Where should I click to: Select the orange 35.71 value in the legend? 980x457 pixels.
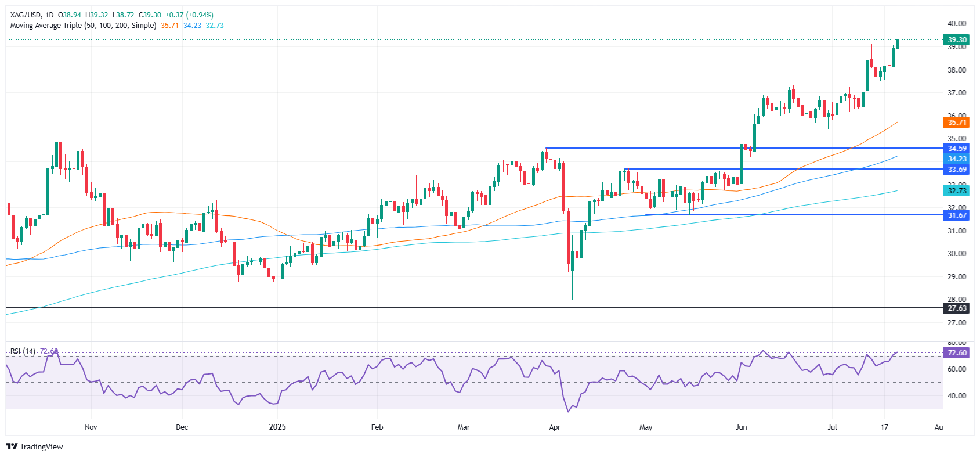tap(170, 26)
